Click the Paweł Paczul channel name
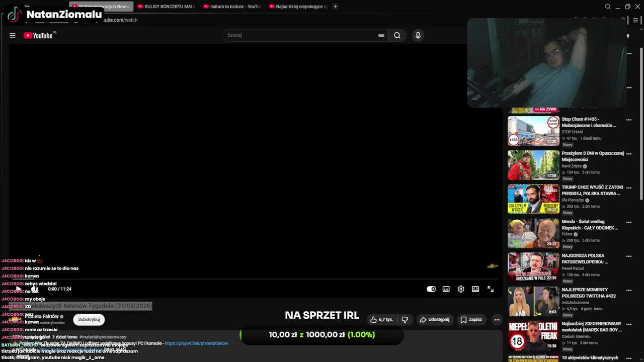 572,268
